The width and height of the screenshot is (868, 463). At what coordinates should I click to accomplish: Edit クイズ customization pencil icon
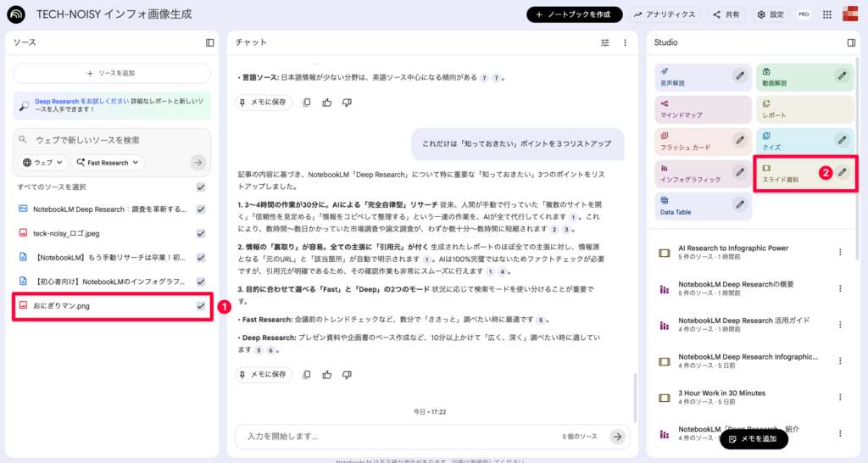pos(842,140)
